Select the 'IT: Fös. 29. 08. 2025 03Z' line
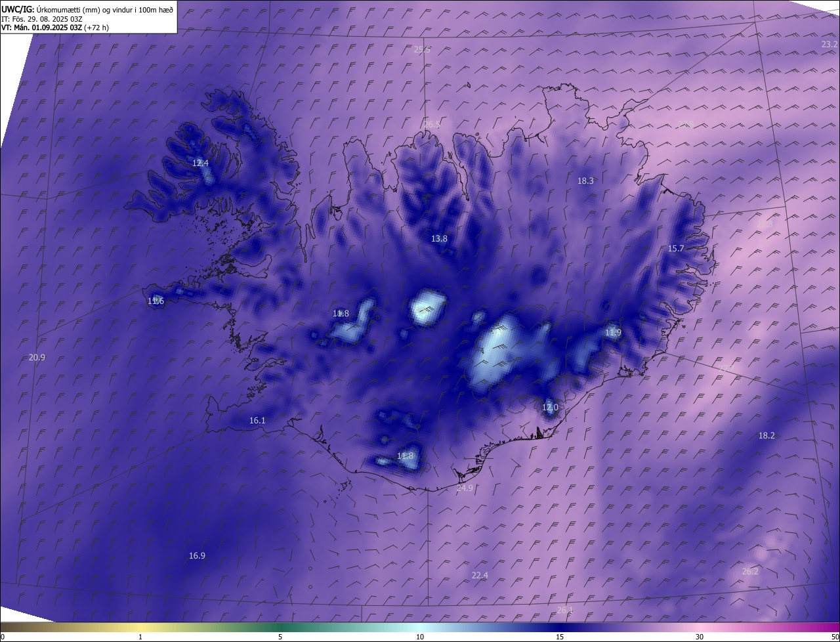Viewport: 840px width, 642px height. coord(41,18)
